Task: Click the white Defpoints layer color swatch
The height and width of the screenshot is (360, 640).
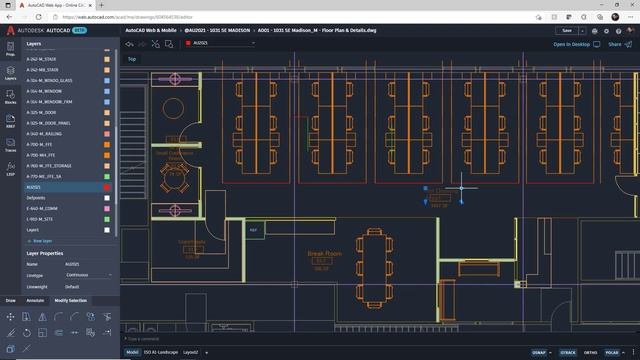Action: click(x=107, y=198)
